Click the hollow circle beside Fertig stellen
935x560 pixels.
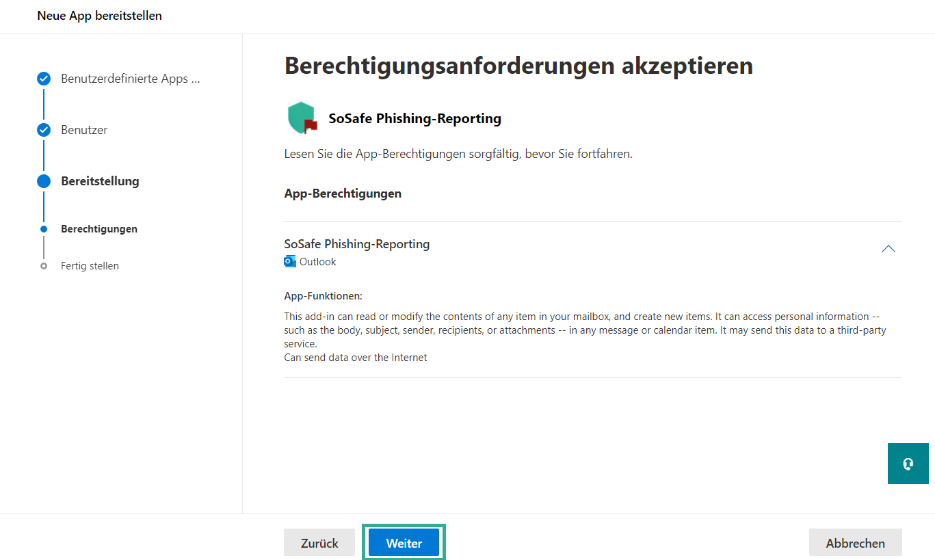click(44, 266)
